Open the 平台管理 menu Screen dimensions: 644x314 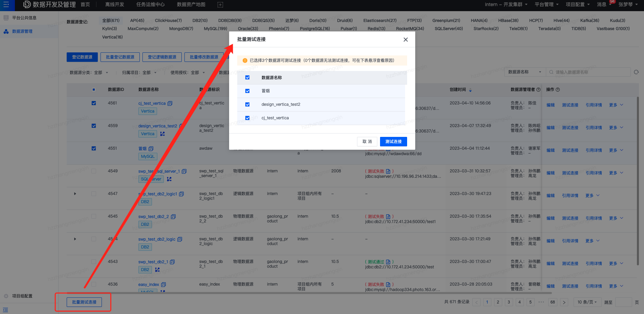point(547,5)
